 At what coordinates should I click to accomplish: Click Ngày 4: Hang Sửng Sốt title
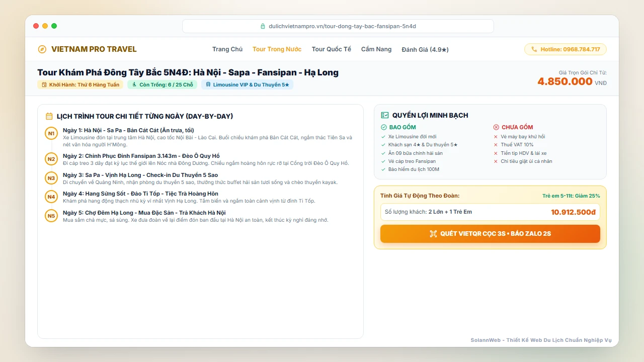point(140,194)
